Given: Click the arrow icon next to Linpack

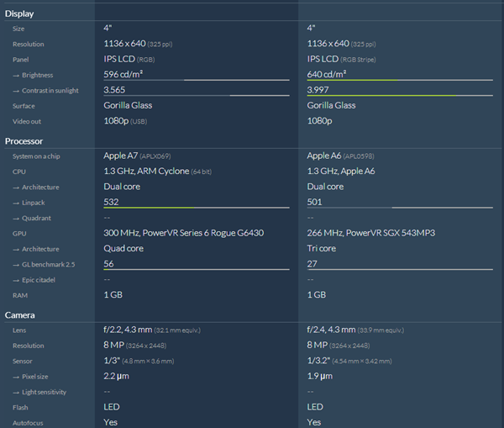Looking at the screenshot, I should pos(16,203).
